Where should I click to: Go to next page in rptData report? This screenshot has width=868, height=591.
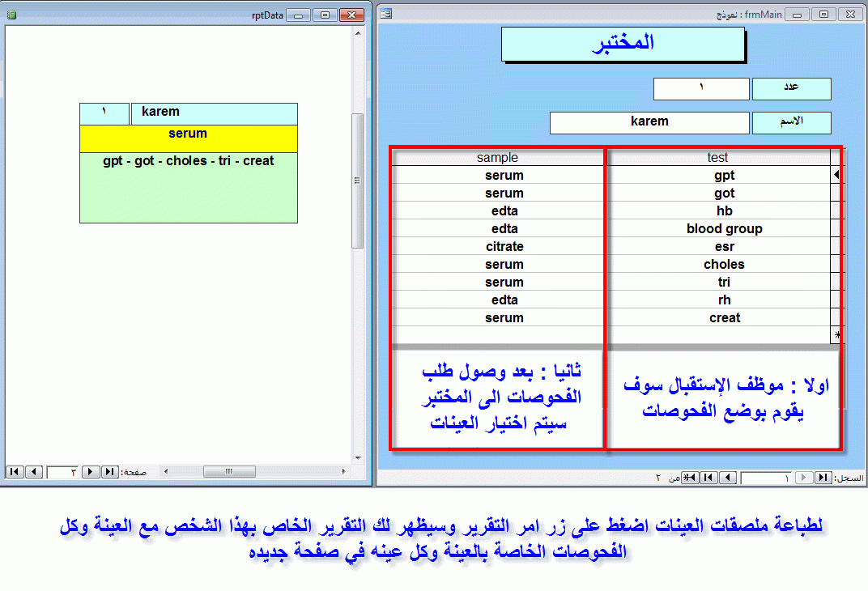pyautogui.click(x=90, y=471)
